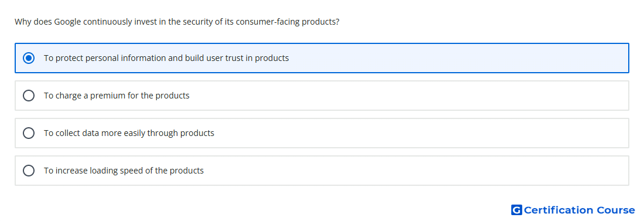
Task: Click the word Google in the question
Action: tap(67, 22)
